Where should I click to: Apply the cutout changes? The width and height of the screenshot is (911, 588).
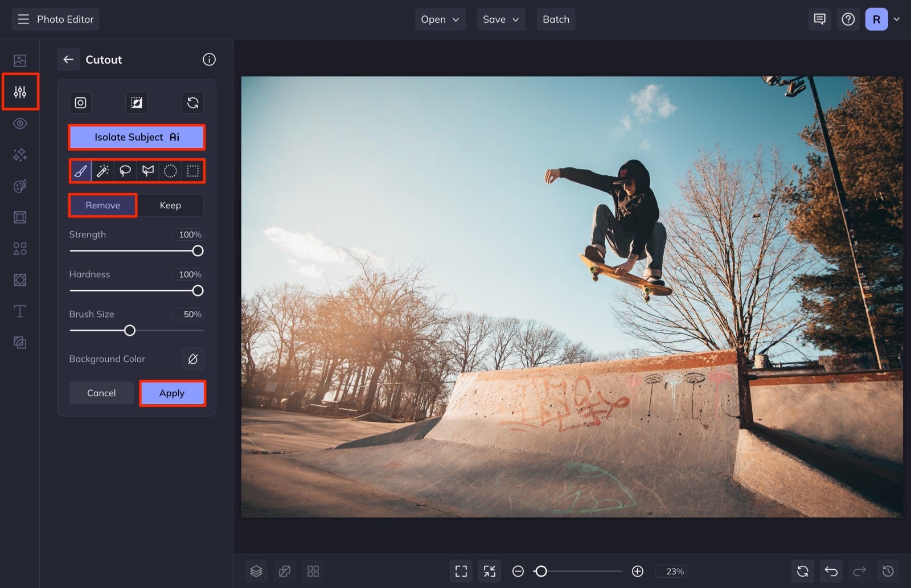pos(172,393)
